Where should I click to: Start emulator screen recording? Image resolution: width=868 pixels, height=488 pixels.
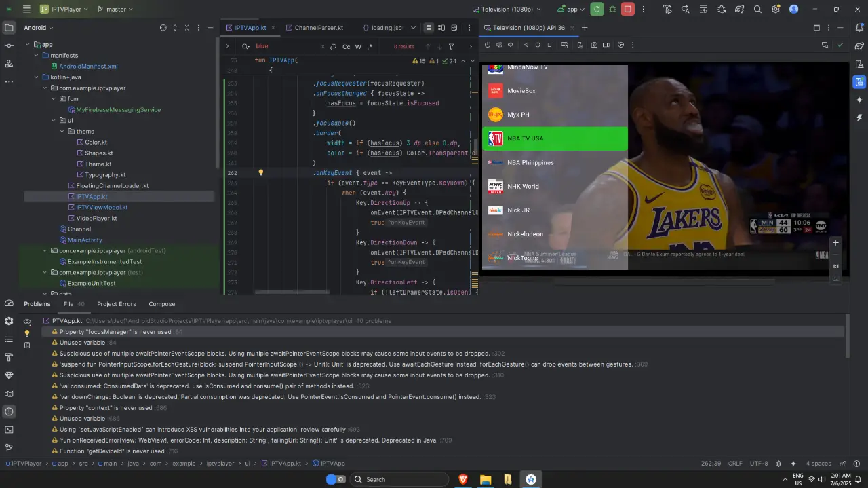click(x=606, y=45)
